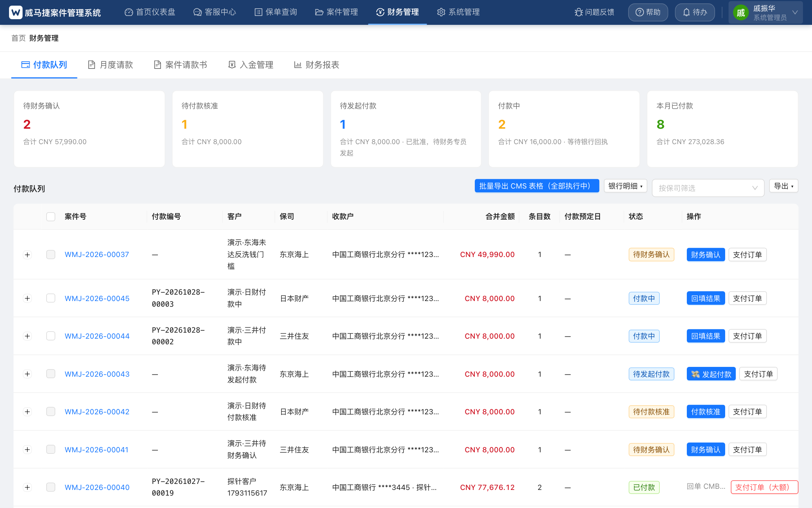The height and width of the screenshot is (508, 812).
Task: Expand row WMJ-2026-00037 with plus icon
Action: [x=27, y=255]
